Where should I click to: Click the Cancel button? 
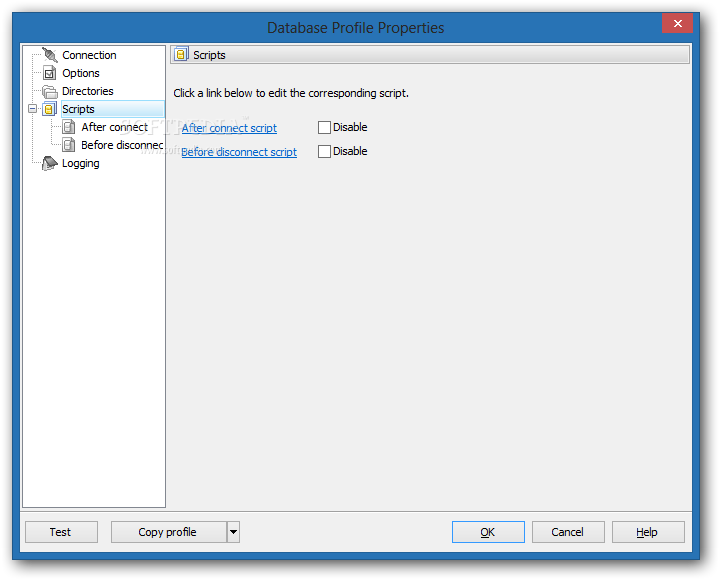point(568,532)
